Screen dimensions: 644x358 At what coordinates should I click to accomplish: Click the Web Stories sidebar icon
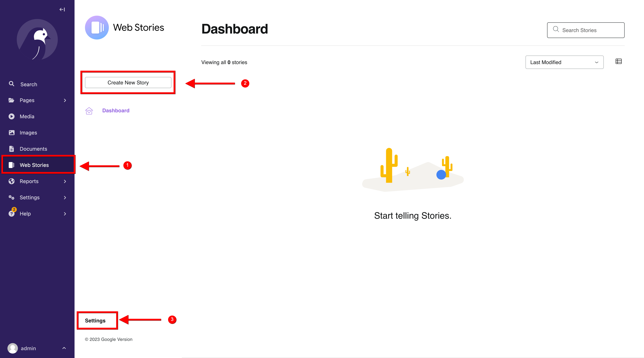(12, 165)
